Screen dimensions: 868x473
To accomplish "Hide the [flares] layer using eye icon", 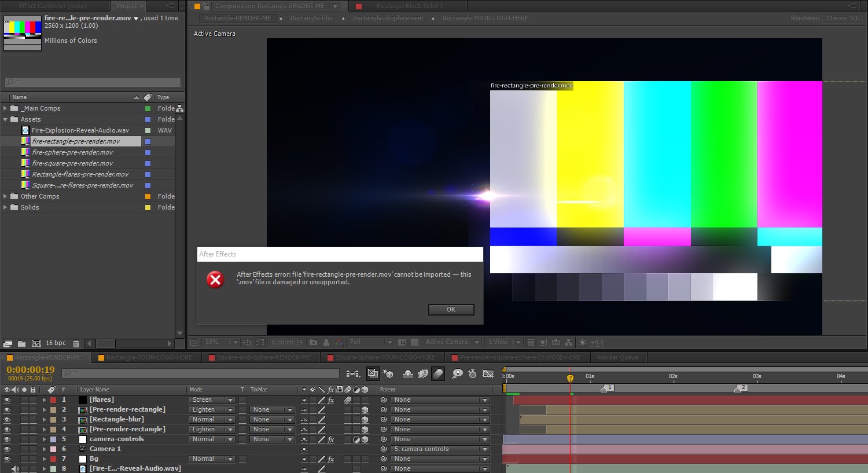I will coord(7,400).
